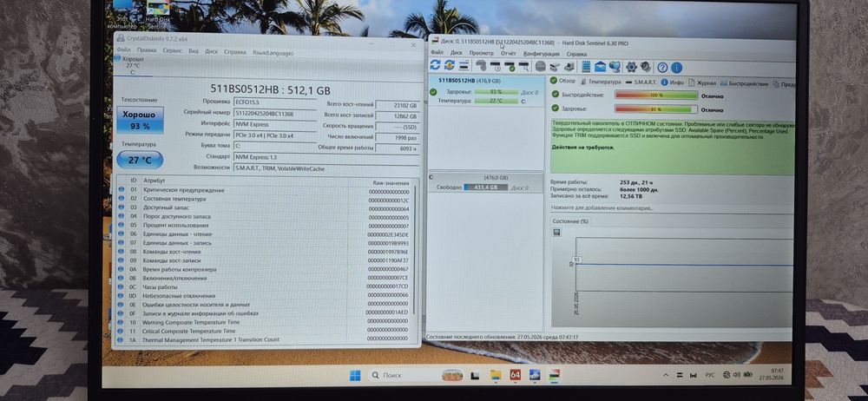
Task: Click the CrystalDiskInfo taskbar icon
Action: pos(535,375)
